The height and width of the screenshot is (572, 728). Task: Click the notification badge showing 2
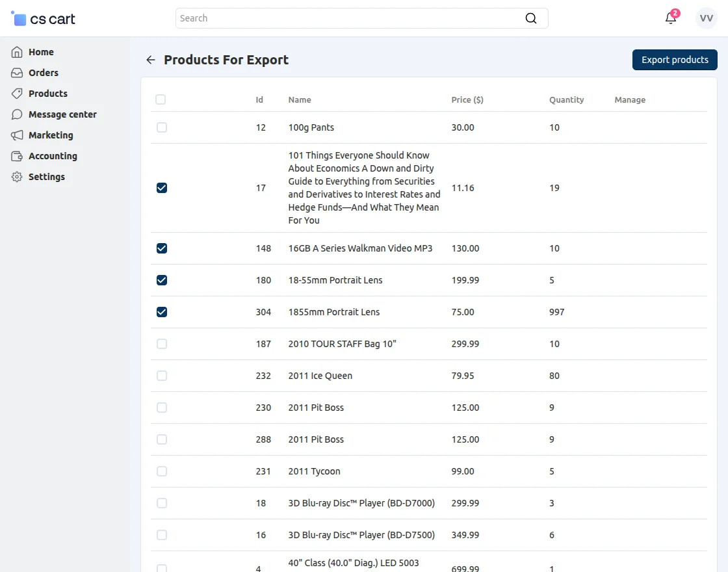click(x=675, y=12)
